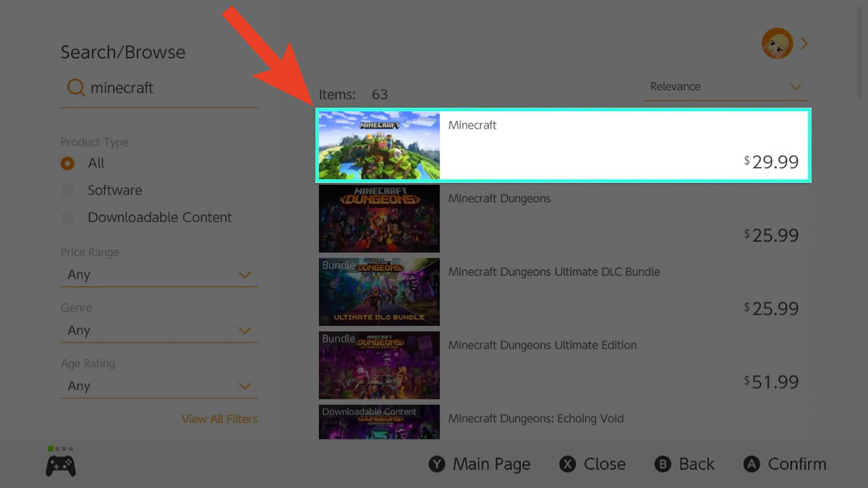Screen dimensions: 868x488
Task: Select the Software product type radio
Action: (68, 191)
